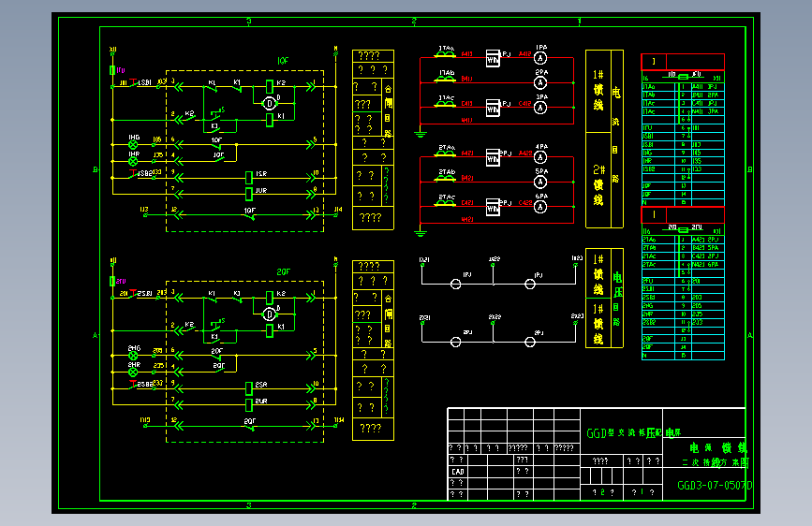Select the 1SB2 push button contact
The width and height of the screenshot is (812, 526).
(133, 174)
